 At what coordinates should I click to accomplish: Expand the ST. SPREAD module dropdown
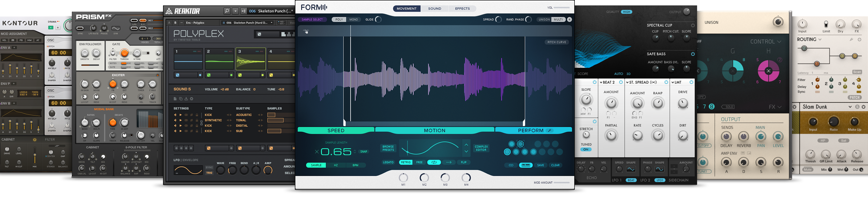627,82
